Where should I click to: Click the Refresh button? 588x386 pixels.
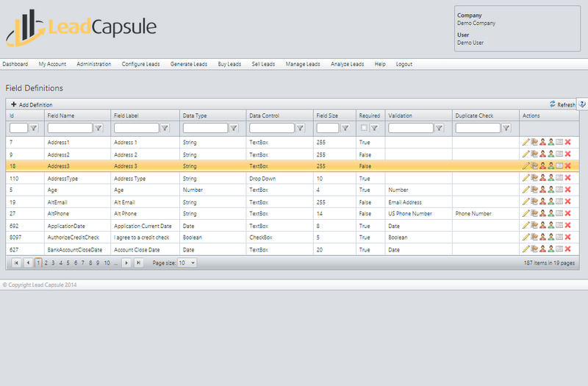coord(562,104)
